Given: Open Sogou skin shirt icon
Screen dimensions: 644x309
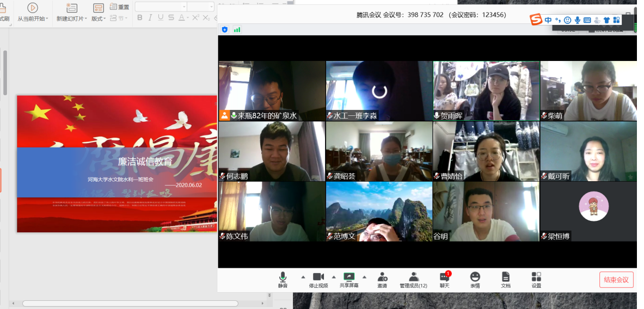Looking at the screenshot, I should tap(606, 20).
